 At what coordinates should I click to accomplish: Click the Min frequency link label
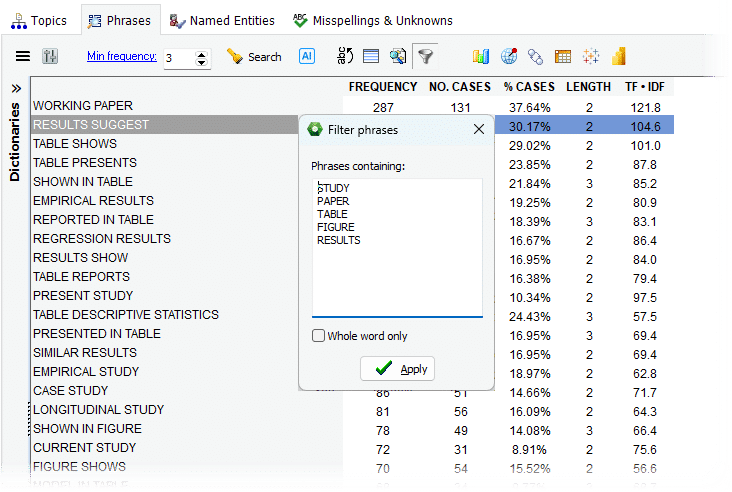pos(122,57)
